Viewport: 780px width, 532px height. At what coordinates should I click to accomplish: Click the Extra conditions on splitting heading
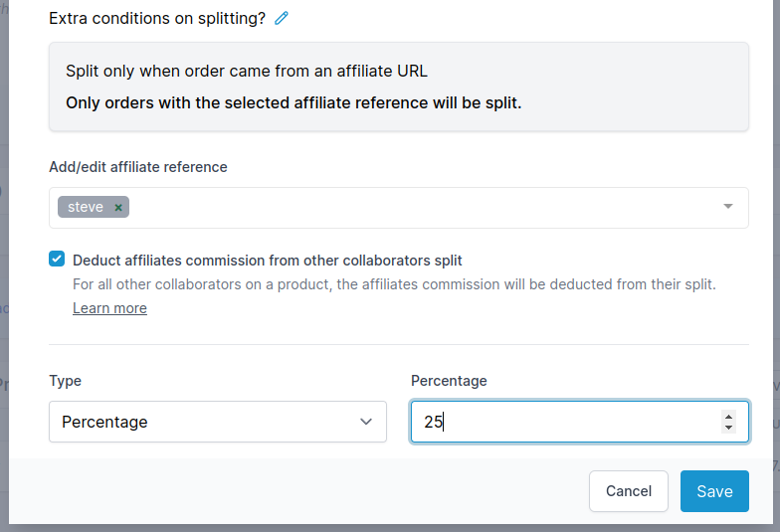[156, 18]
